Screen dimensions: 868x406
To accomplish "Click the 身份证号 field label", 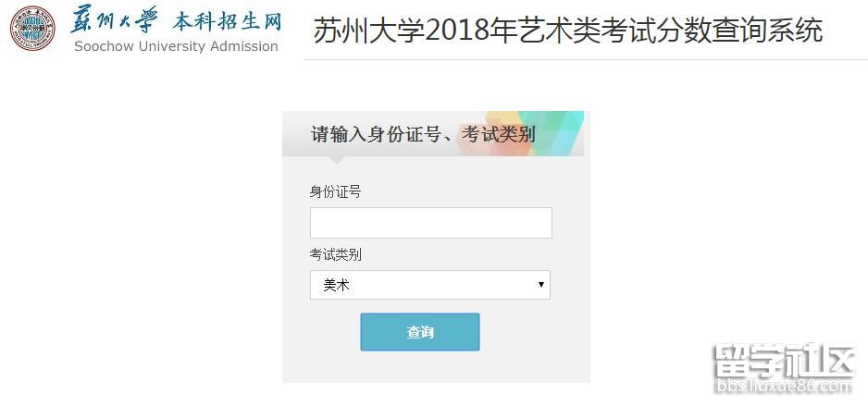I will [x=335, y=192].
